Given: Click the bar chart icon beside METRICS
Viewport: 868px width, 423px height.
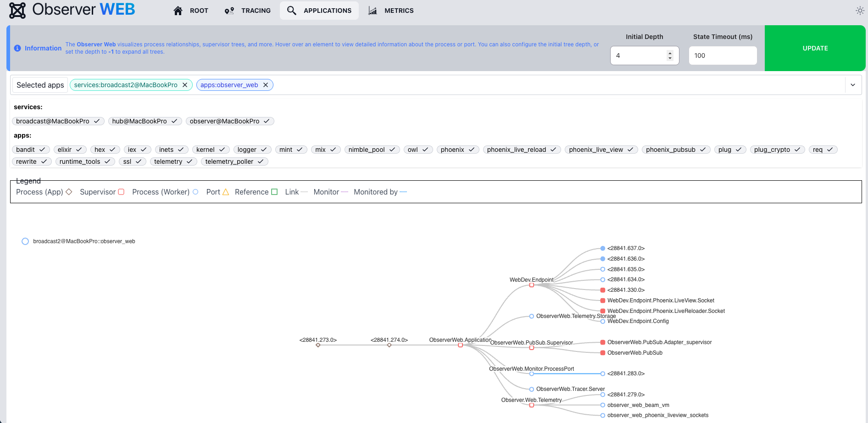Looking at the screenshot, I should (373, 10).
